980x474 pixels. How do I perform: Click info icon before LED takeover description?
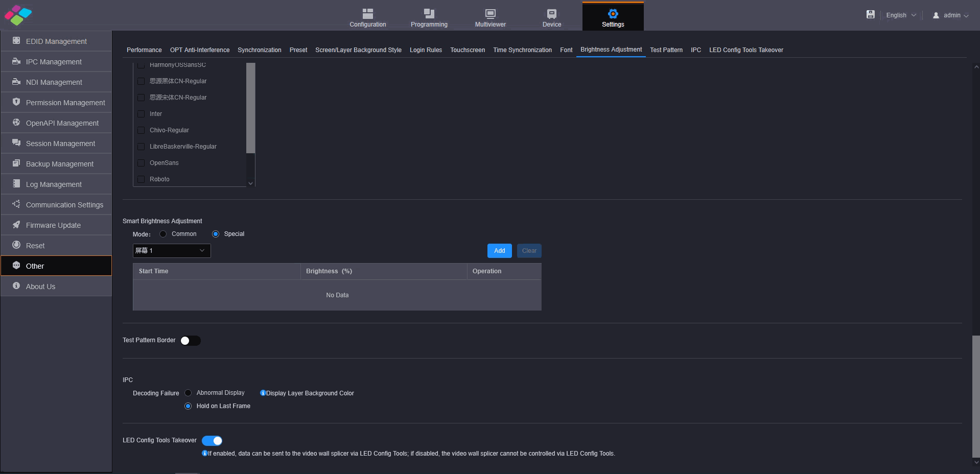[204, 453]
